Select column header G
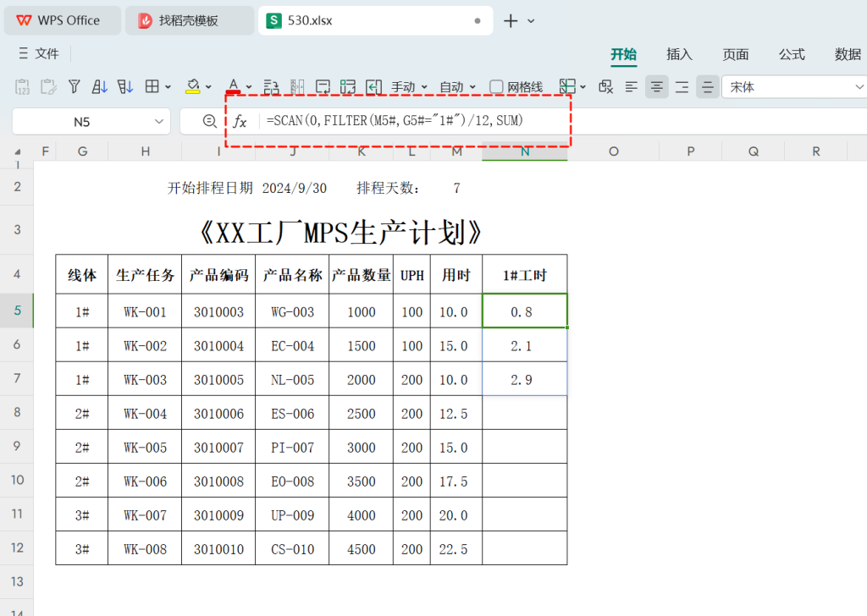The width and height of the screenshot is (867, 616). tap(82, 151)
